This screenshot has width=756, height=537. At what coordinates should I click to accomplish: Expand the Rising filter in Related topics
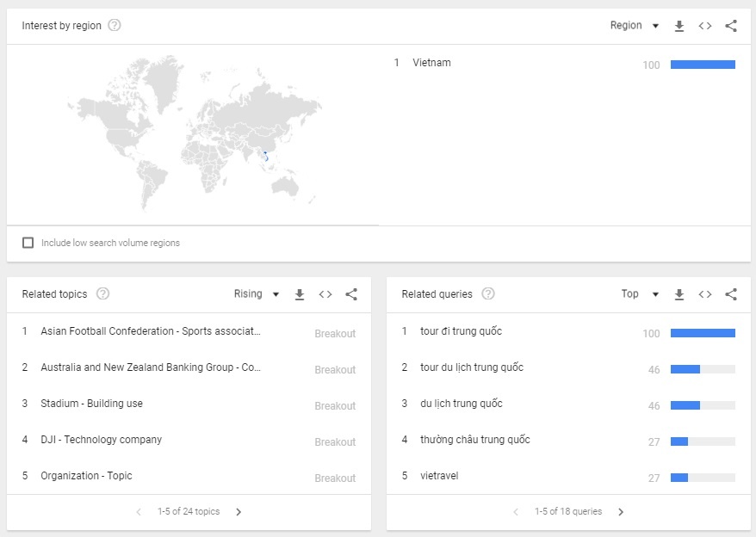click(257, 294)
